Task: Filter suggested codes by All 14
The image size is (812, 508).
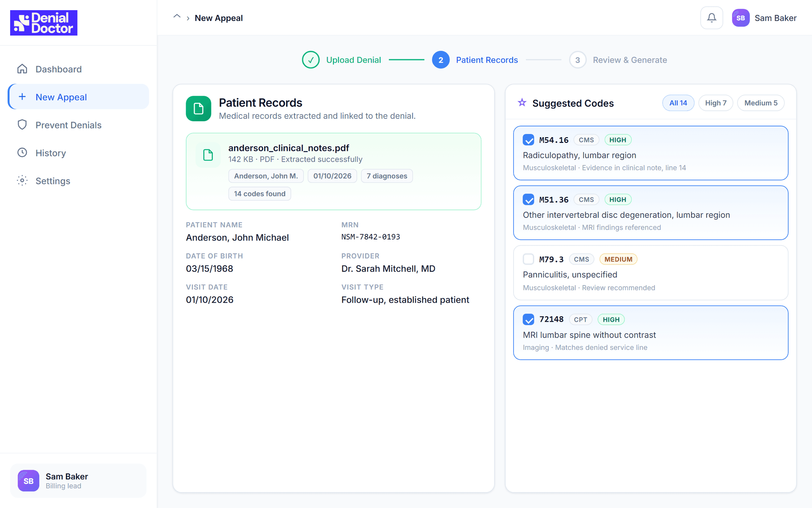Action: [678, 103]
